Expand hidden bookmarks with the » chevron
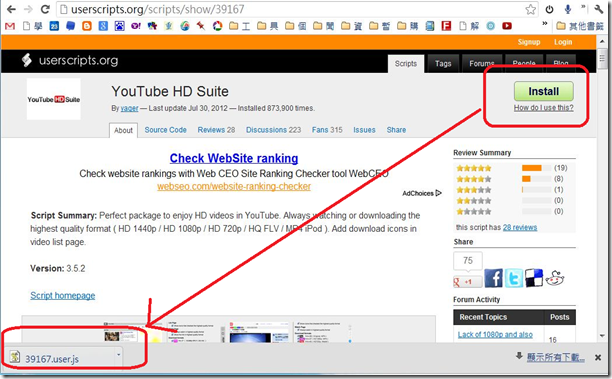 point(544,24)
